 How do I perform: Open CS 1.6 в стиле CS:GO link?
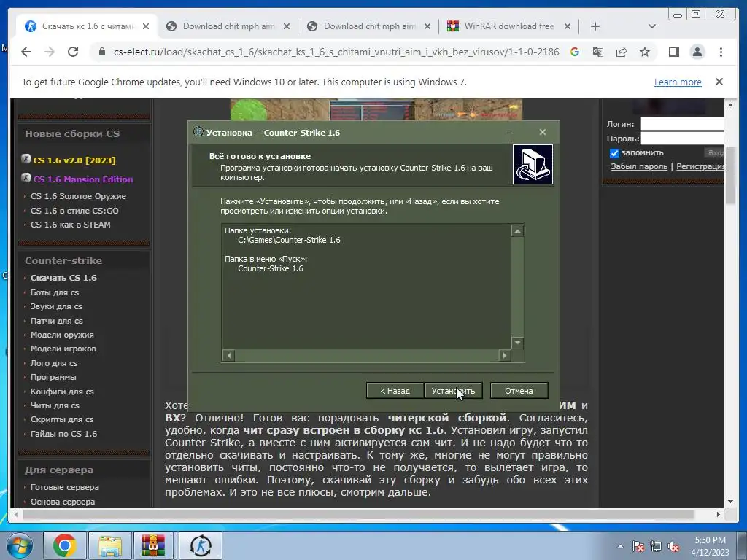pyautogui.click(x=74, y=211)
